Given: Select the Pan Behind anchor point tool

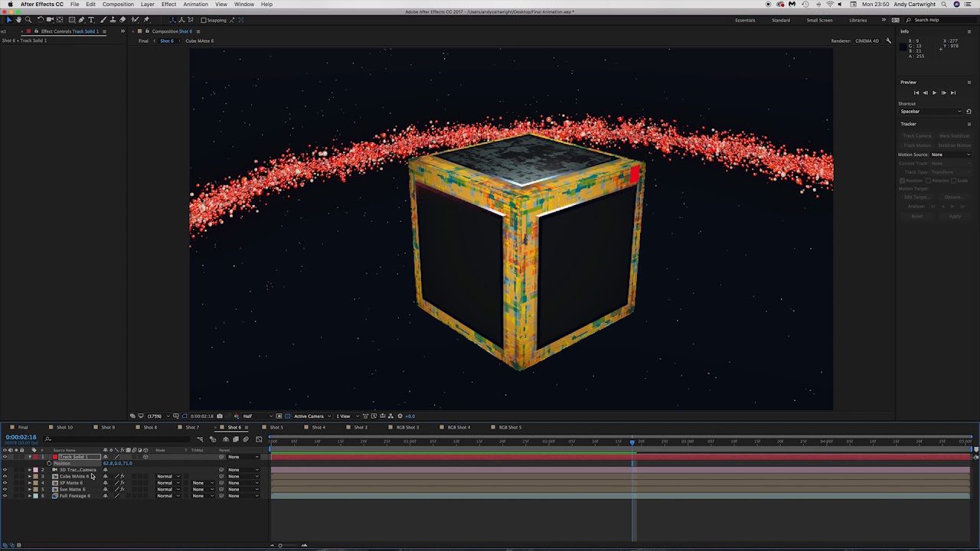Looking at the screenshot, I should 60,20.
